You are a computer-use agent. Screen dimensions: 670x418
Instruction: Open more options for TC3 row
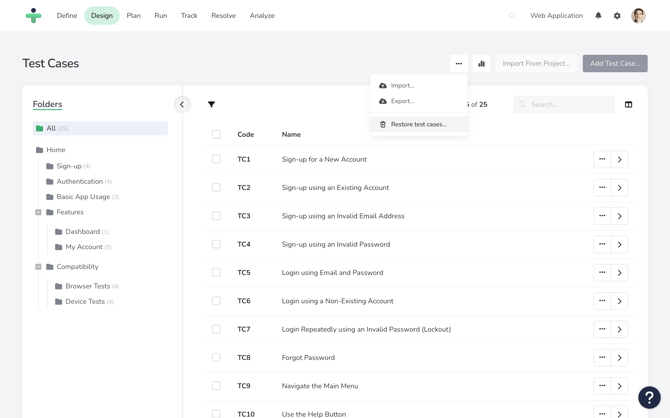click(x=602, y=216)
